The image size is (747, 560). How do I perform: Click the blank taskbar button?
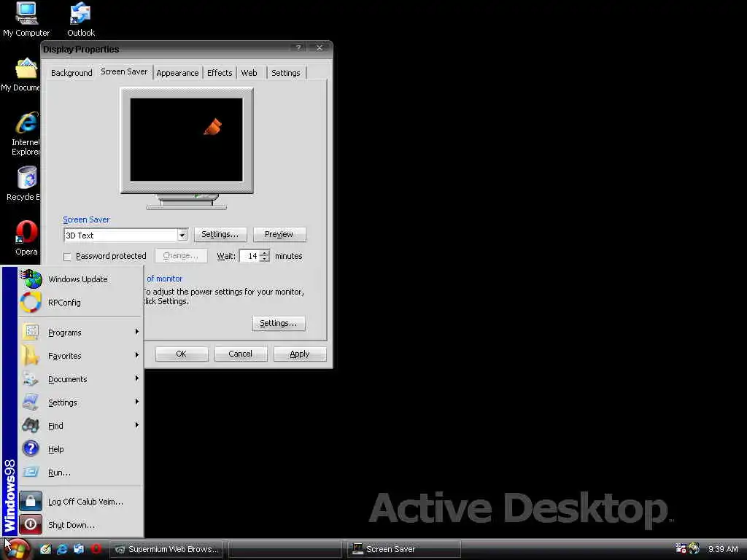(x=285, y=549)
